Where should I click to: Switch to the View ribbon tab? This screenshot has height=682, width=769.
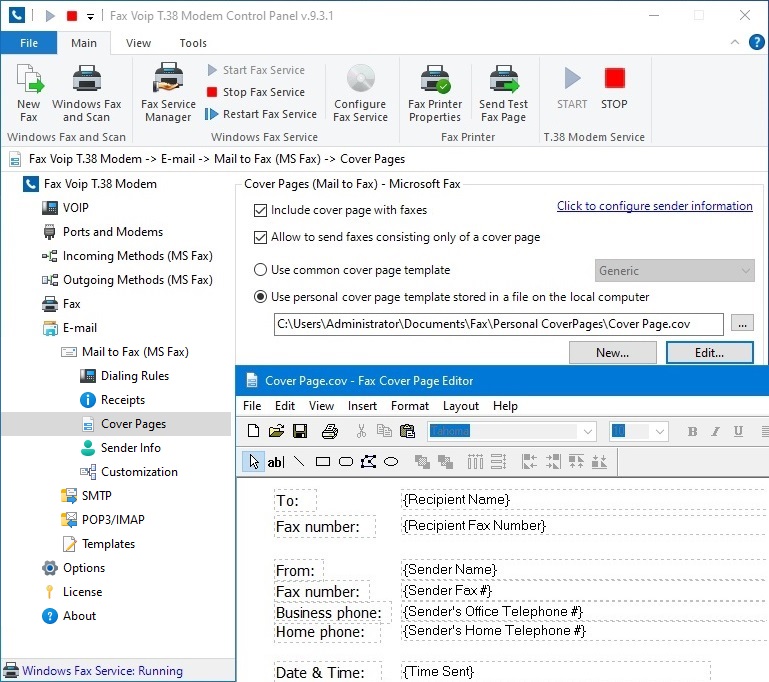point(138,43)
